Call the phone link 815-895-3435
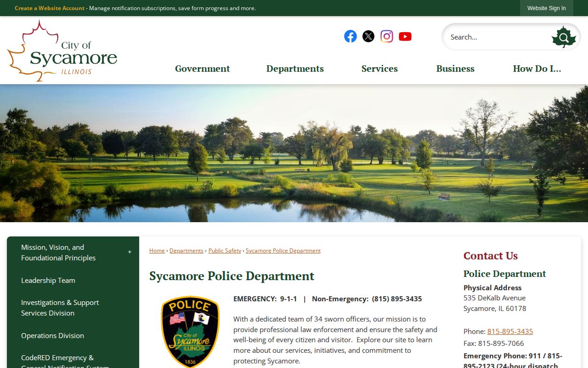Screen dimensions: 588x368 pyautogui.click(x=510, y=331)
